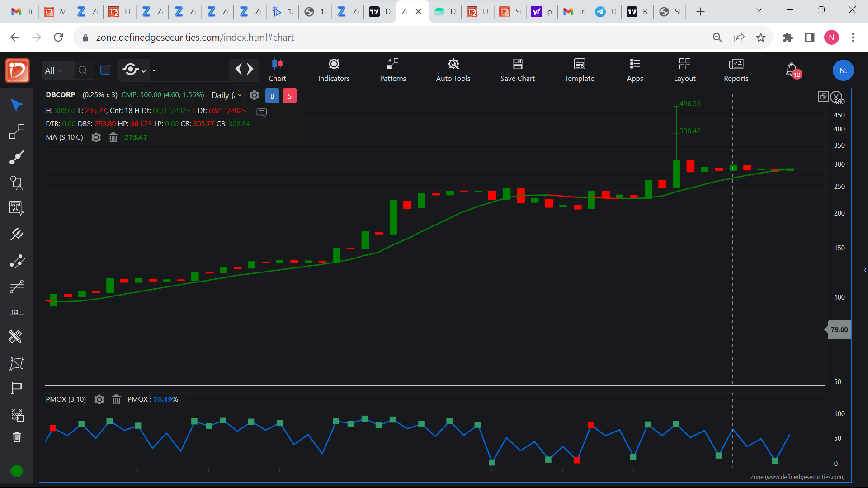Open the Reports menu
The height and width of the screenshot is (488, 868).
[x=736, y=70]
